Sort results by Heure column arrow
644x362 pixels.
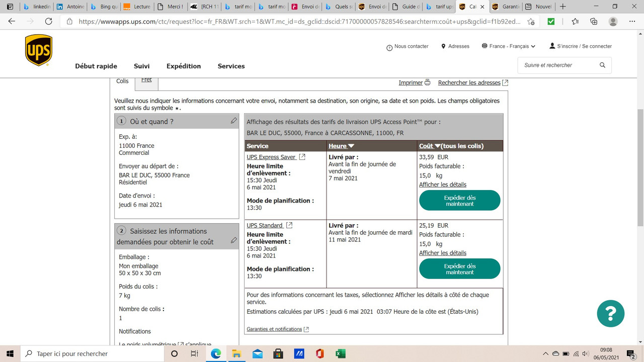(351, 146)
